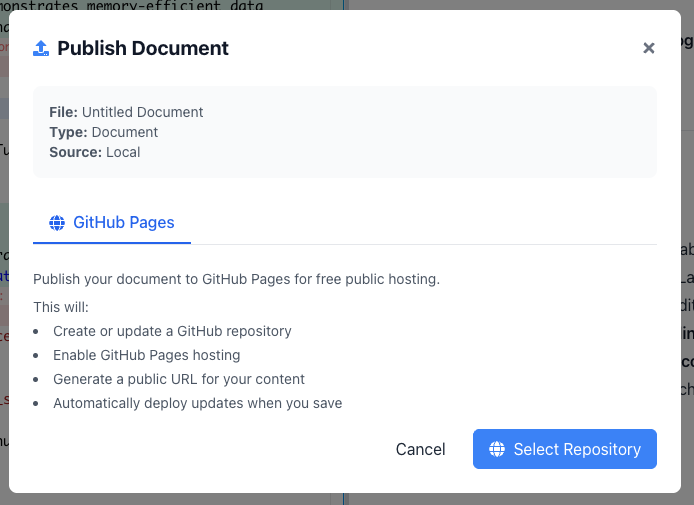Cancel the publish dialog
The height and width of the screenshot is (505, 694).
(x=420, y=449)
